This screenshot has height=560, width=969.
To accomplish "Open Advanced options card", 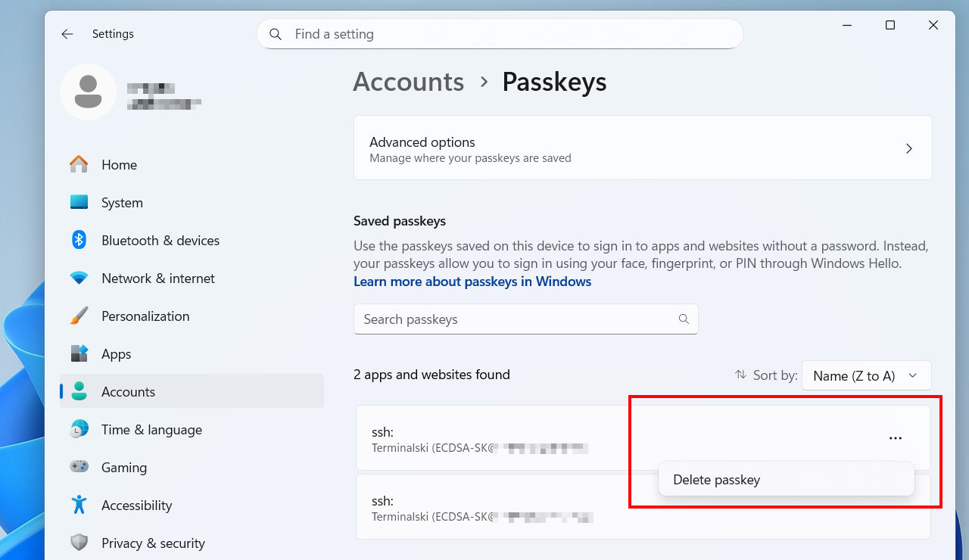I will click(643, 148).
